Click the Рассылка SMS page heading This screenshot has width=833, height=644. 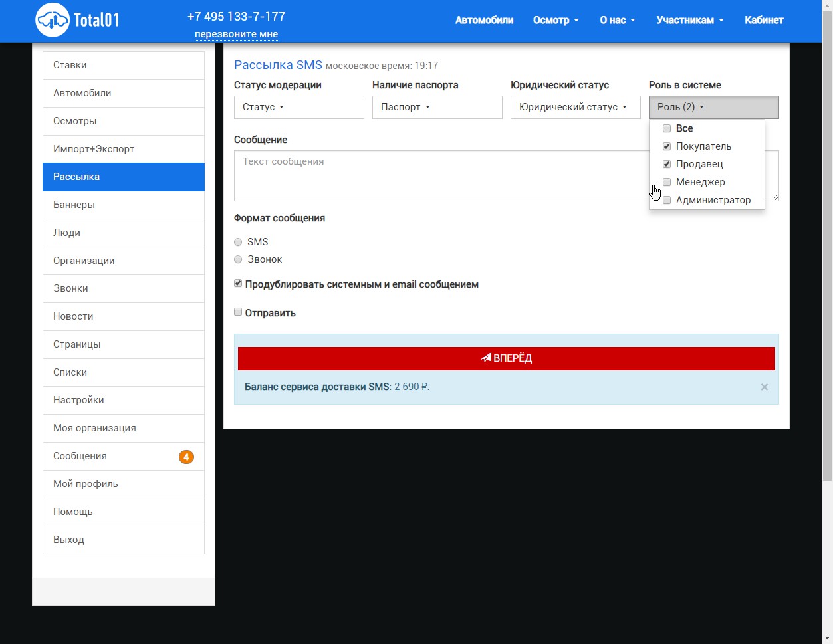(278, 65)
